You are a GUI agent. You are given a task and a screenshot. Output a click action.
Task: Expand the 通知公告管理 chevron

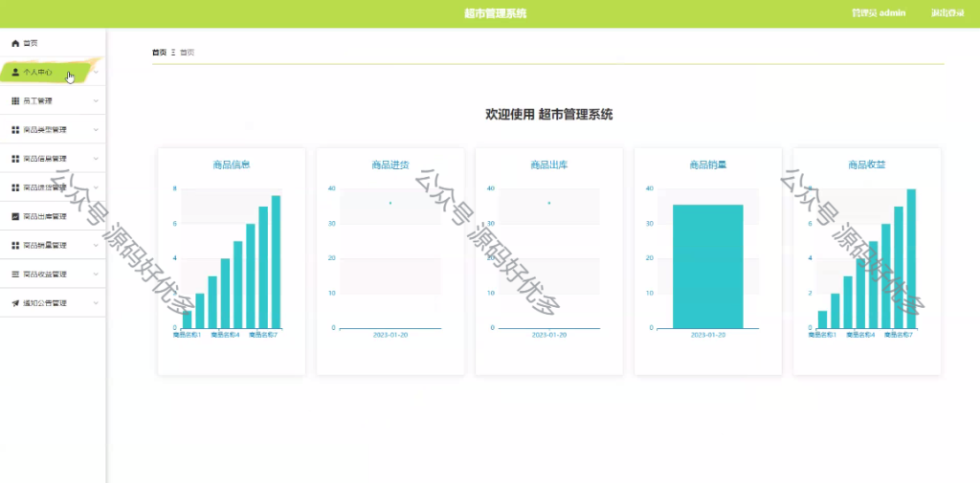96,303
